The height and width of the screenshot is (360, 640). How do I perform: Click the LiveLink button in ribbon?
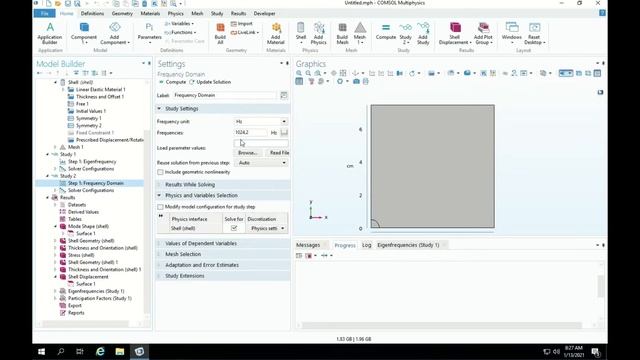pyautogui.click(x=245, y=32)
